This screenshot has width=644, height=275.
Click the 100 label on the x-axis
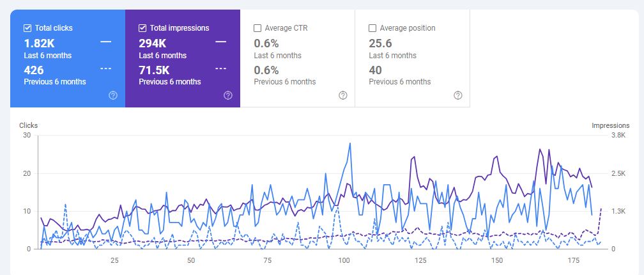pos(344,261)
